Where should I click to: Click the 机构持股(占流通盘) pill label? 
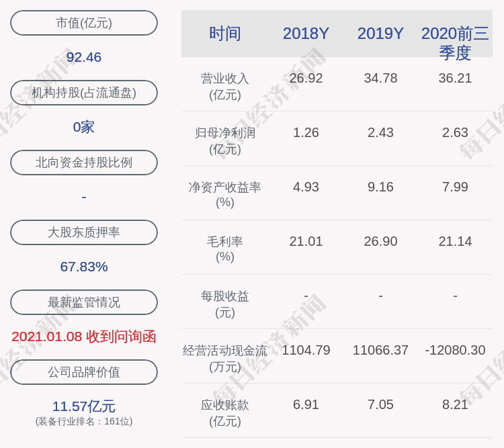(84, 93)
